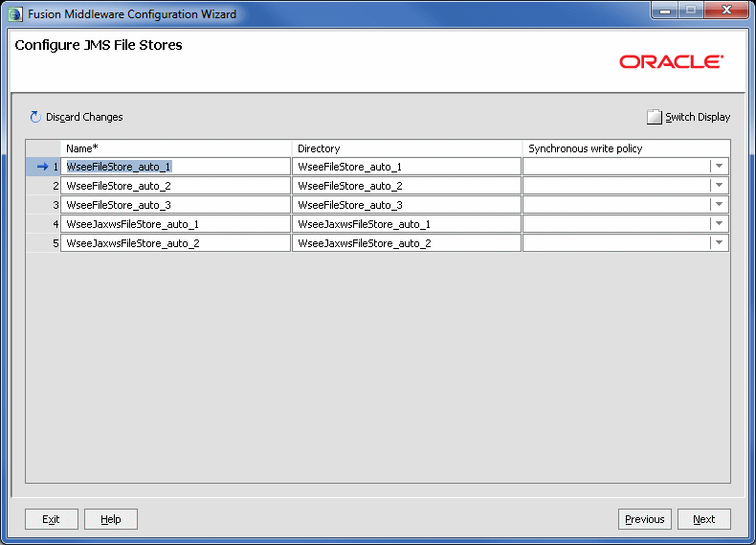Expand the write policy dropdown for WseeFileStore_auto_2
Screen dimensions: 756x545
tap(719, 186)
